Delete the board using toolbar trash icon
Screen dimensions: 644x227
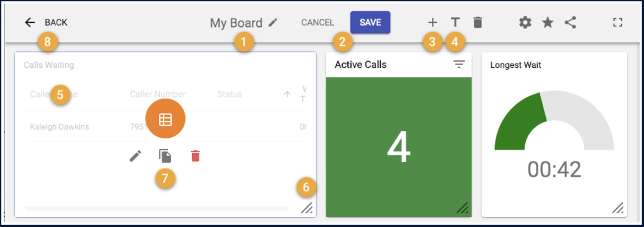tap(477, 23)
